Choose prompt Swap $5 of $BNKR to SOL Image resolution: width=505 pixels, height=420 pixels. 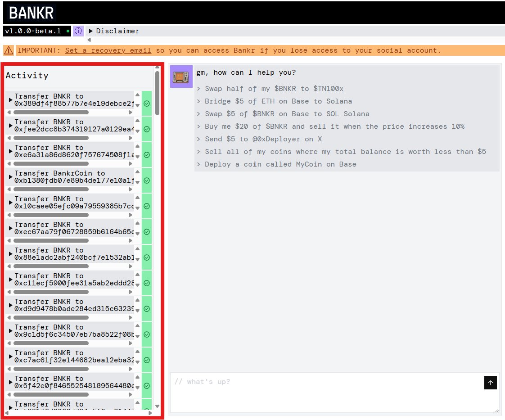(x=287, y=114)
